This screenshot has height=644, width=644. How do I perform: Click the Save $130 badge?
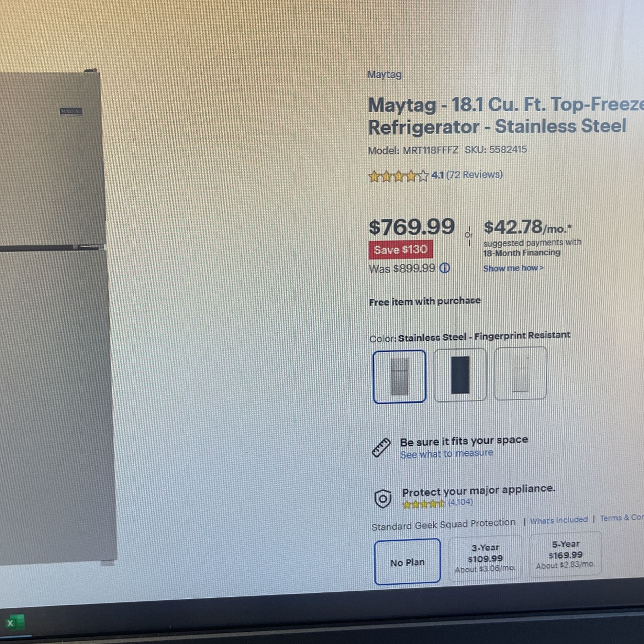point(400,250)
